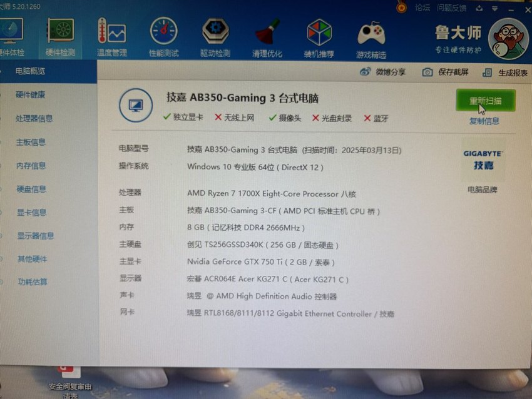Open the 装机推荐 recommended software cube

coord(319,39)
